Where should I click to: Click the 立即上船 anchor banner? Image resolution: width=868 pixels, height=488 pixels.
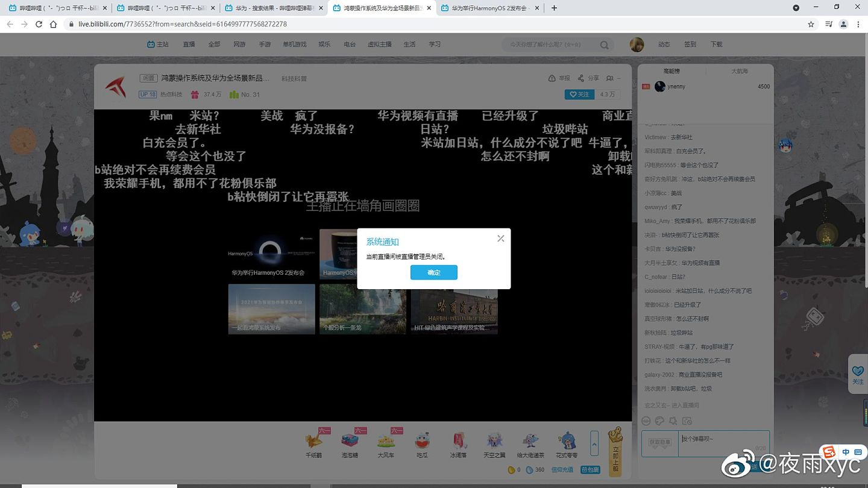point(615,451)
